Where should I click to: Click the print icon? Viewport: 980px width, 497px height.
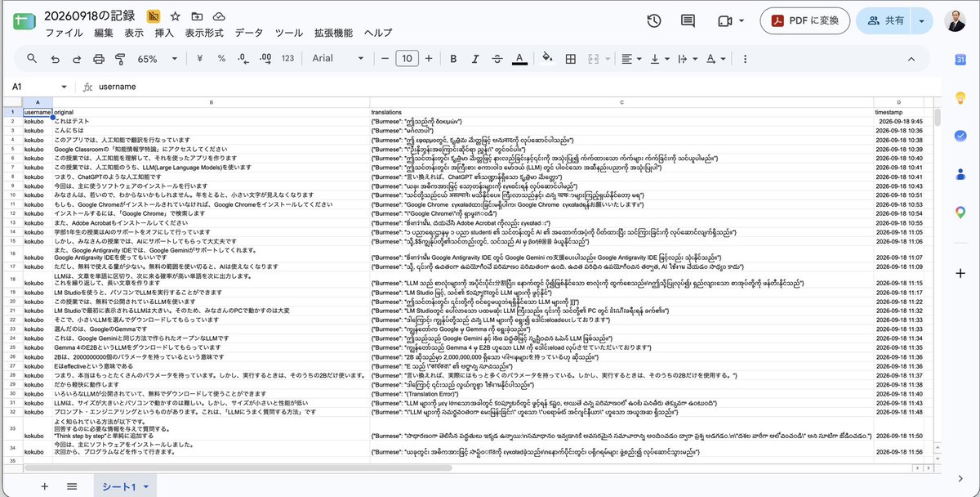[x=99, y=58]
